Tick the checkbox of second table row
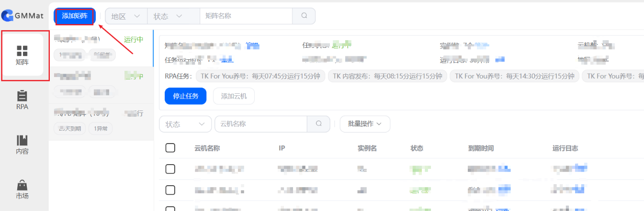The width and height of the screenshot is (644, 211). pos(170,190)
